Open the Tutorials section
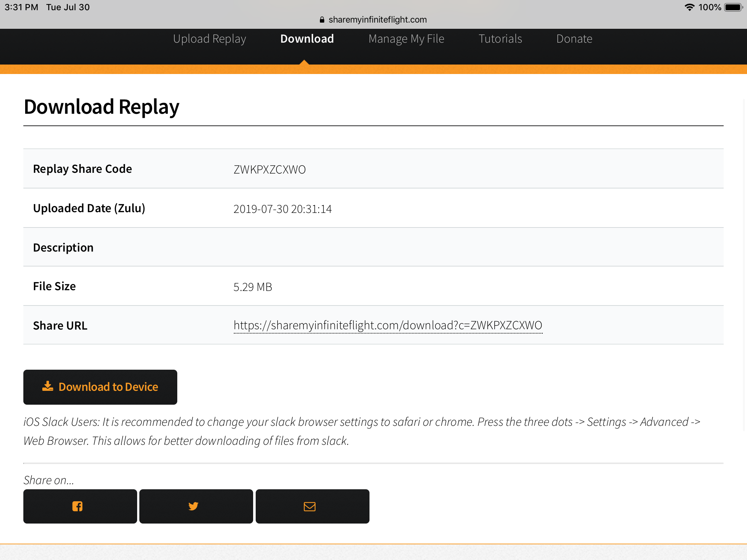 (x=500, y=39)
